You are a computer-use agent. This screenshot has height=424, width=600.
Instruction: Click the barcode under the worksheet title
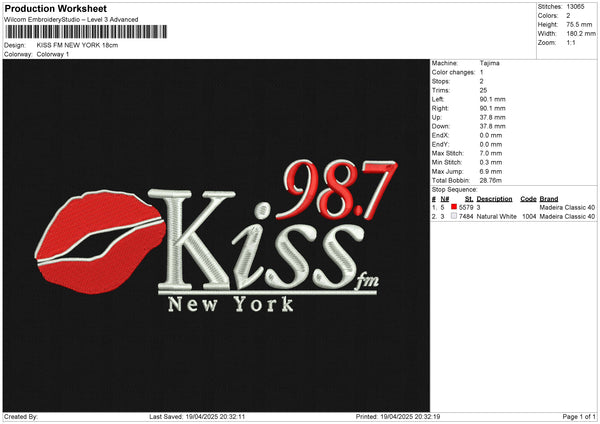point(86,32)
